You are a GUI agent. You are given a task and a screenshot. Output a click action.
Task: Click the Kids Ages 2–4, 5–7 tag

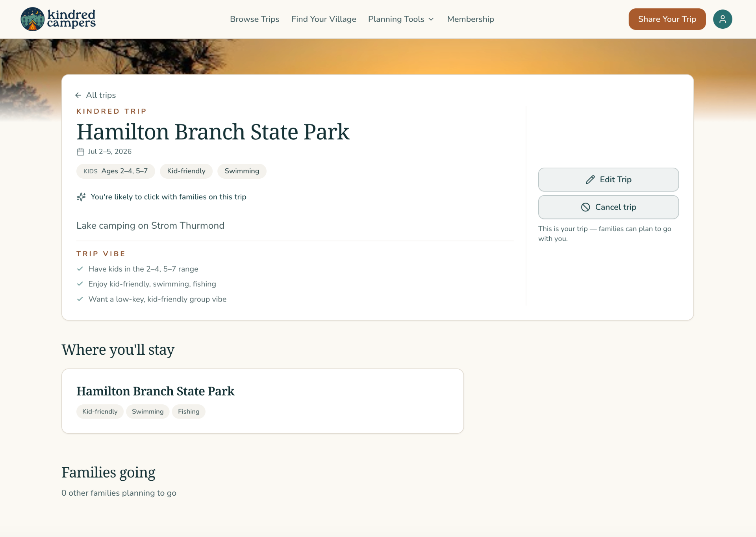tap(116, 171)
